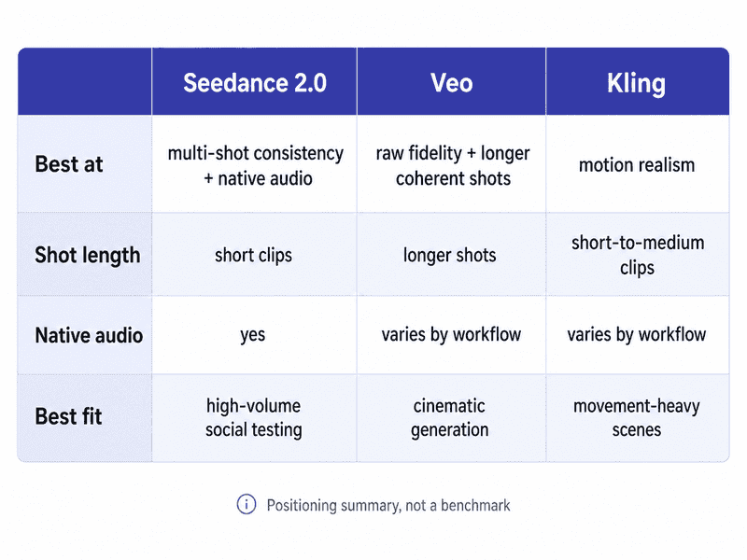
Task: Select the Kling column header
Action: (x=638, y=82)
